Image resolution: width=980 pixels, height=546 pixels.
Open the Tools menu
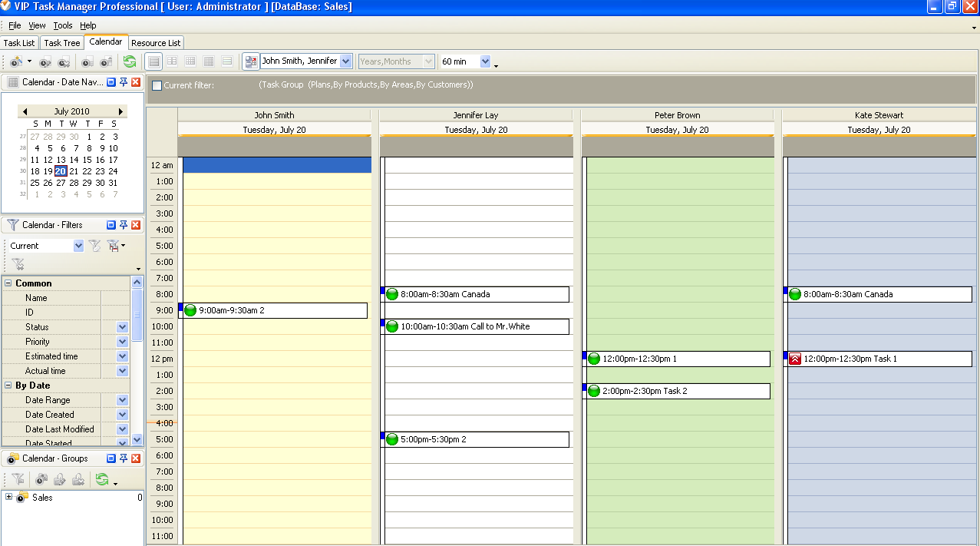62,25
